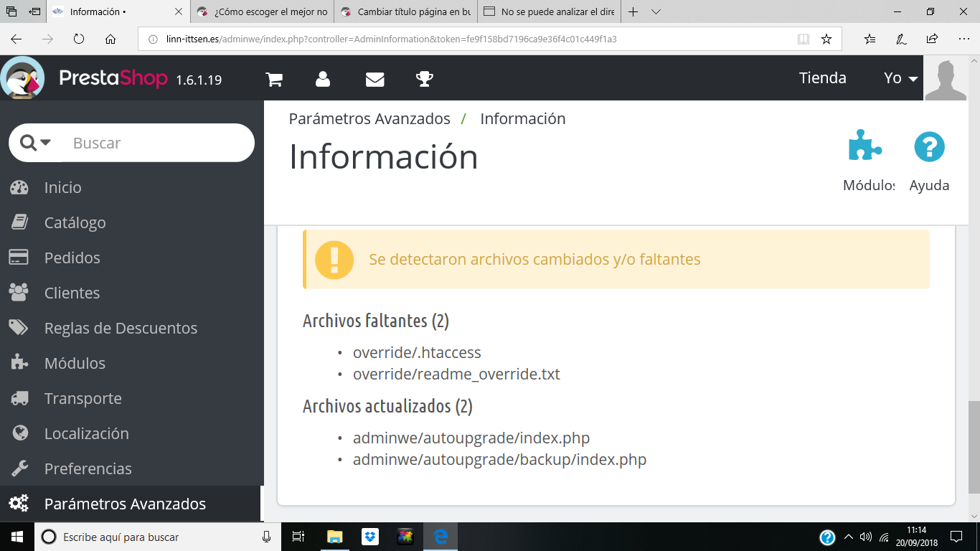
Task: Share this page from Edge
Action: pyautogui.click(x=932, y=39)
